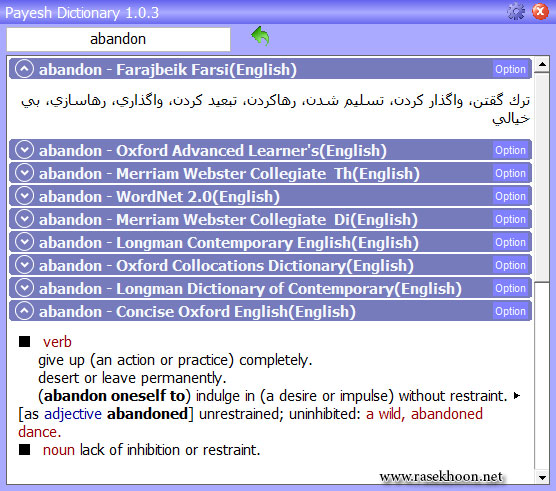Click the red word 'noun' in the definition
Image resolution: width=556 pixels, height=491 pixels.
tap(59, 450)
